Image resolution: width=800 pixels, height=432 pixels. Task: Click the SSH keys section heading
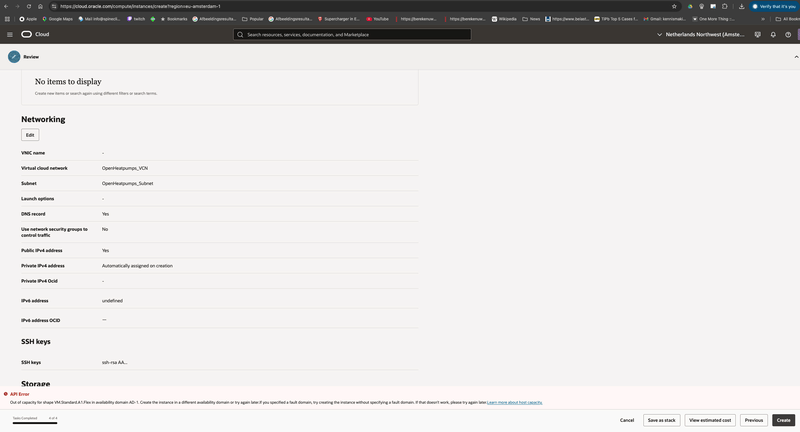click(36, 342)
